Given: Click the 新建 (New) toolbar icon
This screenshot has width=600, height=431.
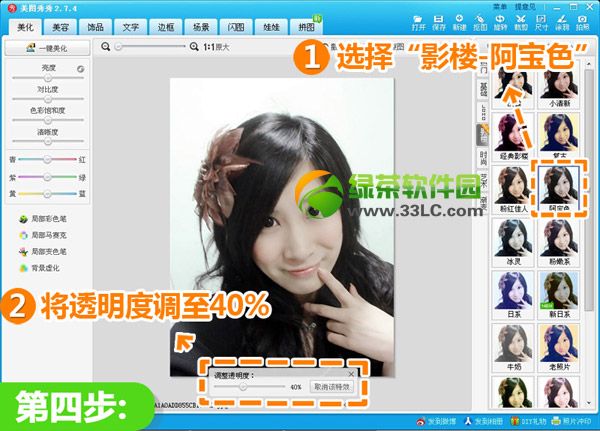Looking at the screenshot, I should 459,23.
